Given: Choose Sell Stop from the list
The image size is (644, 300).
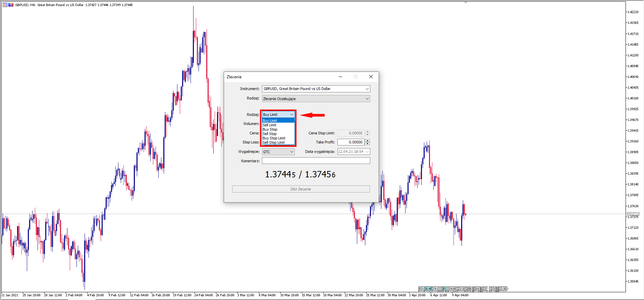Looking at the screenshot, I should [x=278, y=134].
